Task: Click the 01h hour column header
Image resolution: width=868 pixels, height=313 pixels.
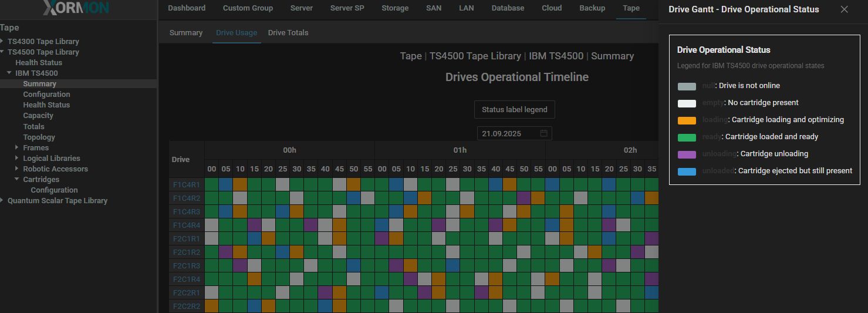Action: pos(460,150)
